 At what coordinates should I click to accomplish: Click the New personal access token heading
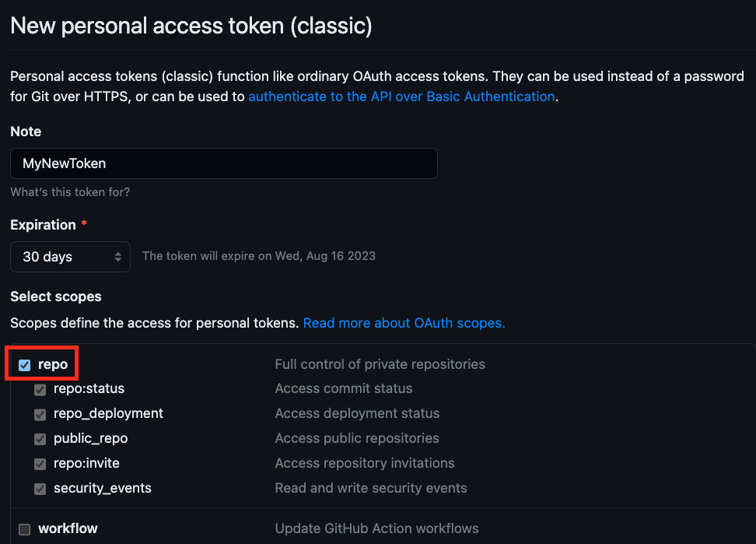pyautogui.click(x=191, y=26)
